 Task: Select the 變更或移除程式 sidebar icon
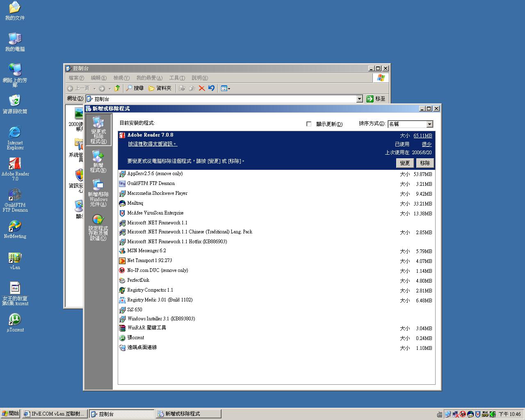[x=98, y=130]
